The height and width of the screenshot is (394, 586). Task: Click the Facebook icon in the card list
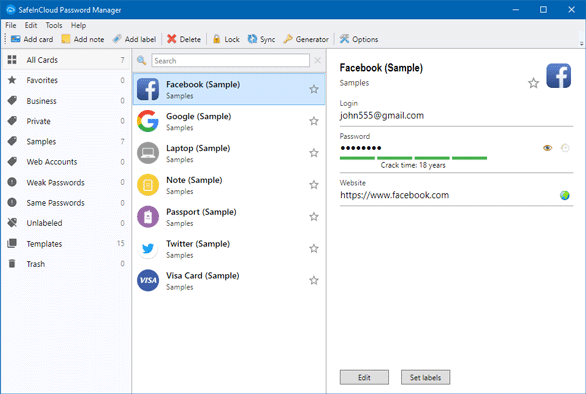click(148, 89)
